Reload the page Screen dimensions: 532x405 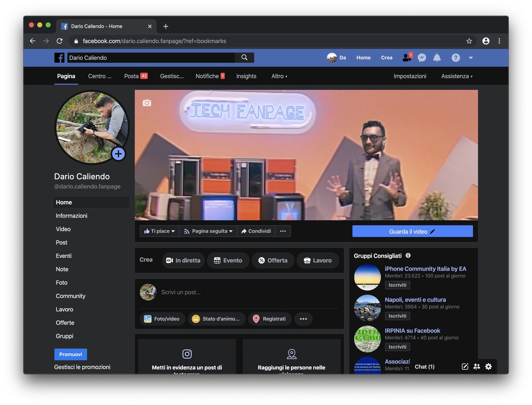coord(59,41)
